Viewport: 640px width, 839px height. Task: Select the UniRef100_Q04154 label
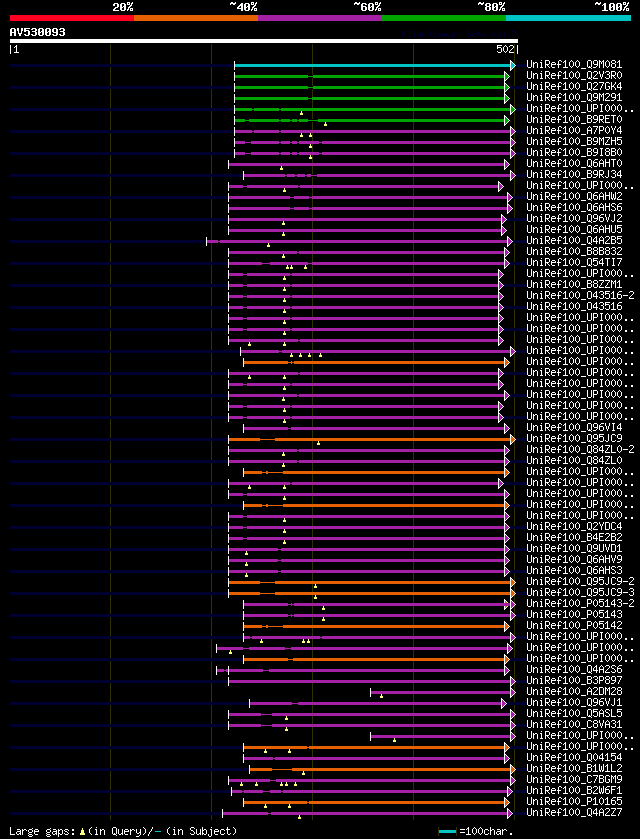574,757
